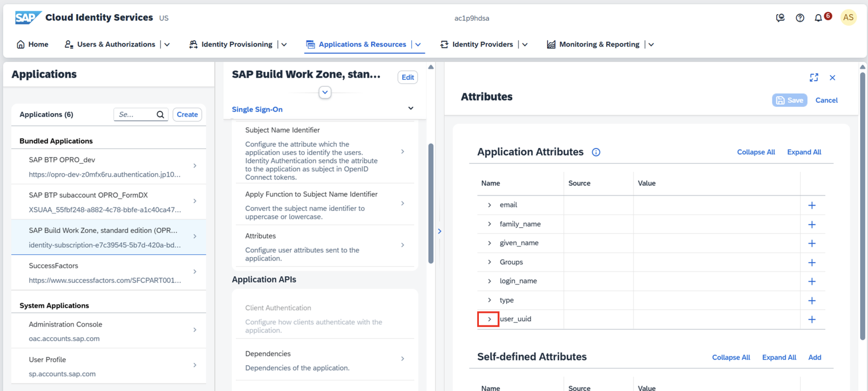Click Expand All for Application Attributes
The height and width of the screenshot is (391, 868).
click(x=804, y=152)
